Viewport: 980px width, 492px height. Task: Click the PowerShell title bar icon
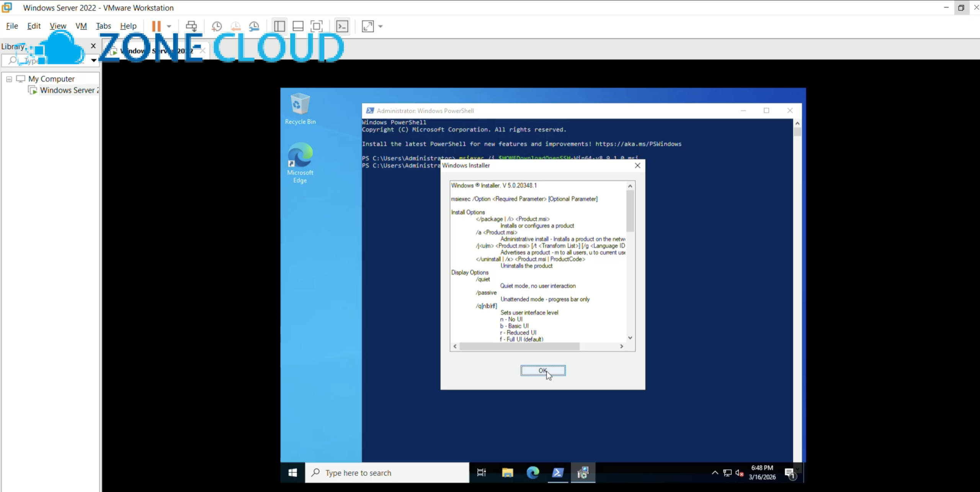click(370, 110)
